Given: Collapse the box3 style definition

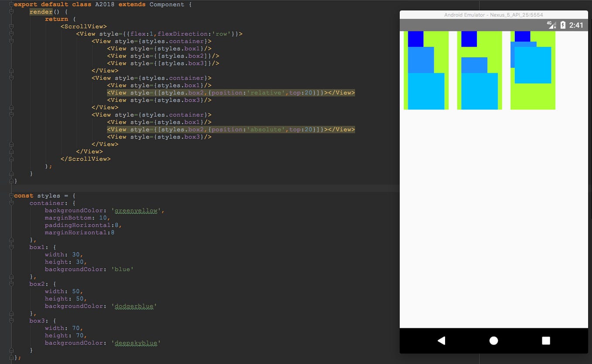Looking at the screenshot, I should coord(11,320).
